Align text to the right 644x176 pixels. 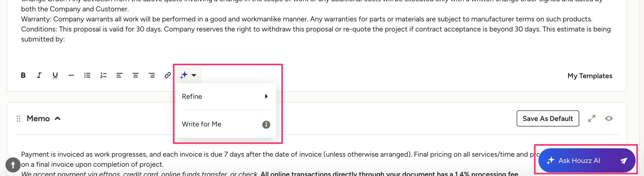(152, 75)
